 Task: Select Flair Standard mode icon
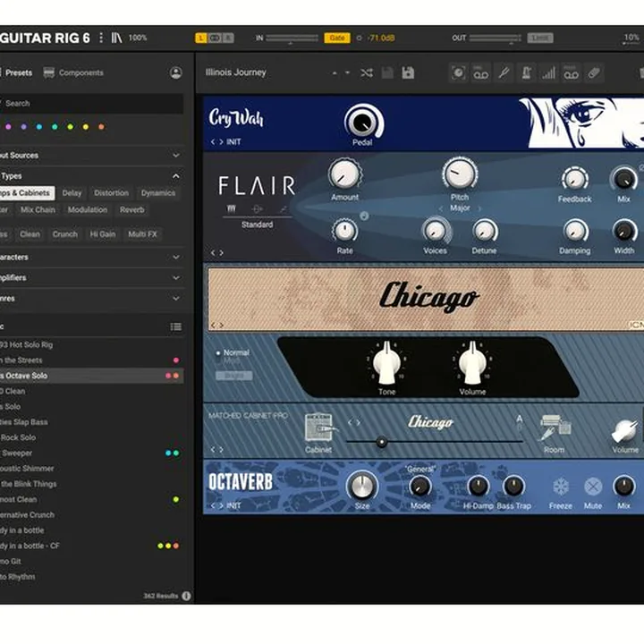tap(232, 208)
